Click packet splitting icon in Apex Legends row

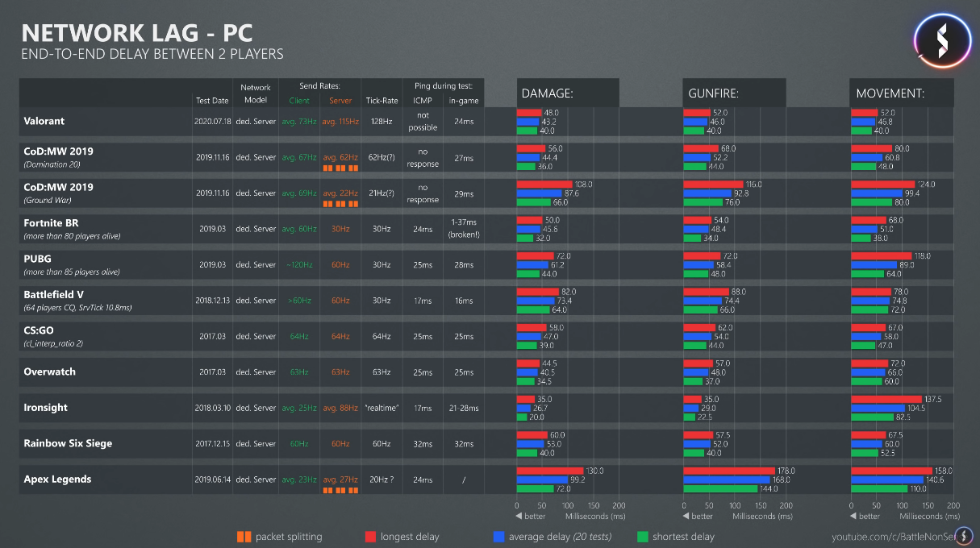click(x=340, y=489)
